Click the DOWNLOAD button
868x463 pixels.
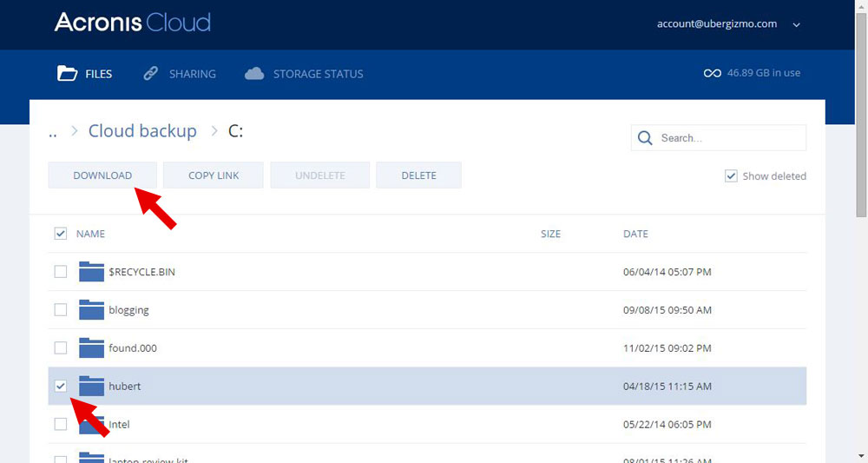coord(102,175)
